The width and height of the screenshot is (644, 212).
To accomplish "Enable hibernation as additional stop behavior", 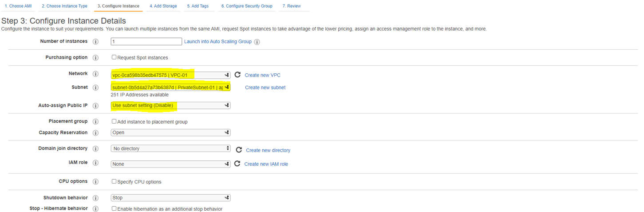I will pyautogui.click(x=114, y=208).
